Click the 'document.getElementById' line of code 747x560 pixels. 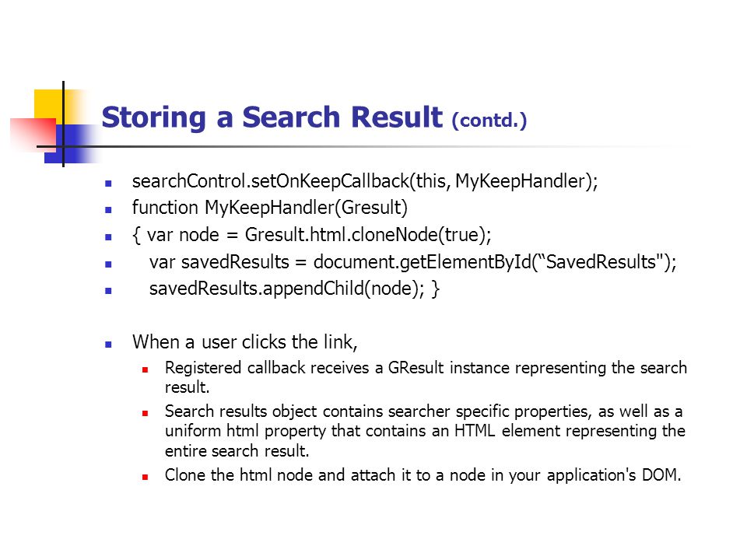[412, 262]
